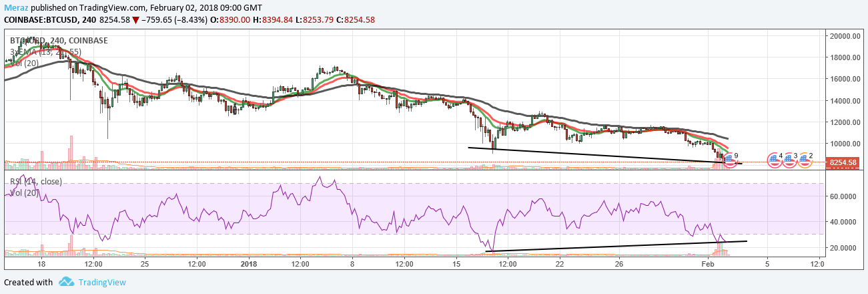The width and height of the screenshot is (868, 294).
Task: Click the -759.65 (-8.43%) change value
Action: click(x=174, y=20)
